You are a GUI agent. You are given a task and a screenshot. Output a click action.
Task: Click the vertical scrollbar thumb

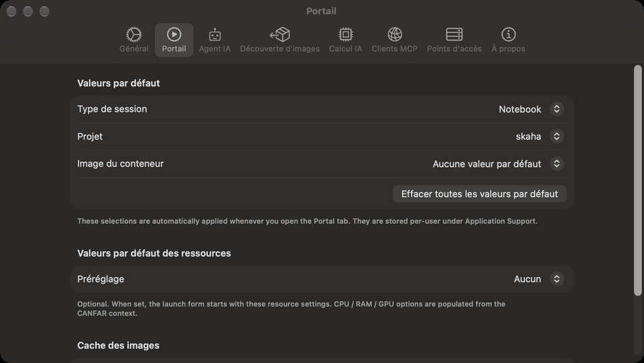[637, 180]
